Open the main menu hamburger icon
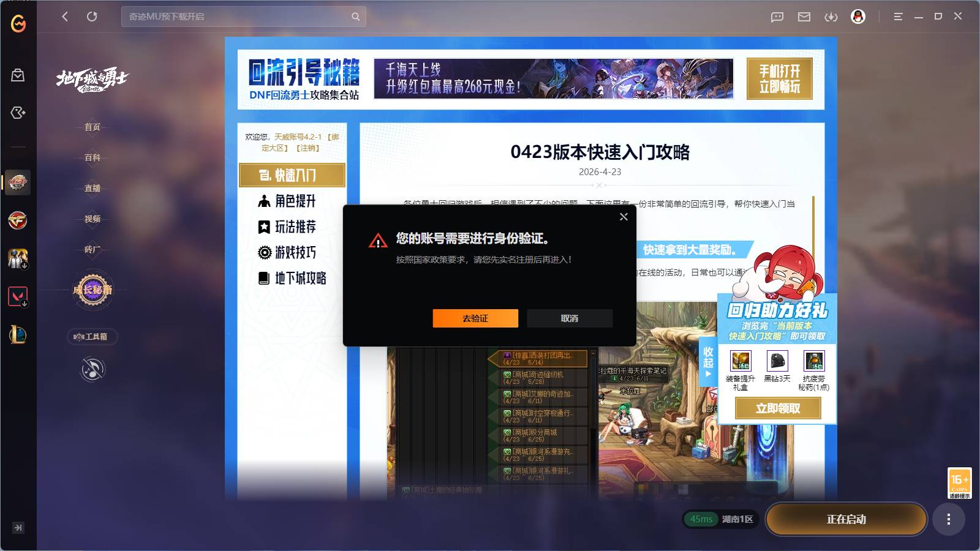The width and height of the screenshot is (980, 551). pyautogui.click(x=898, y=17)
